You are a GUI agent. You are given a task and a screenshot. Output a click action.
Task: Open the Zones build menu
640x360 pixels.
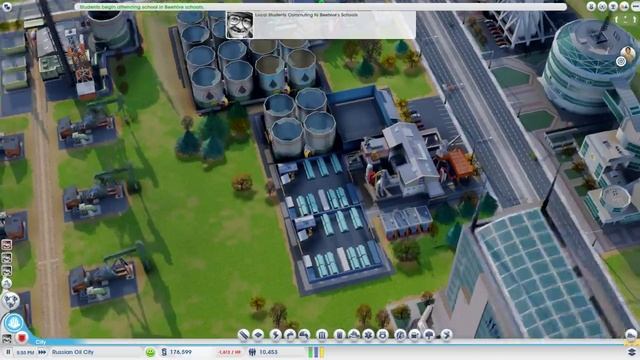(x=258, y=335)
